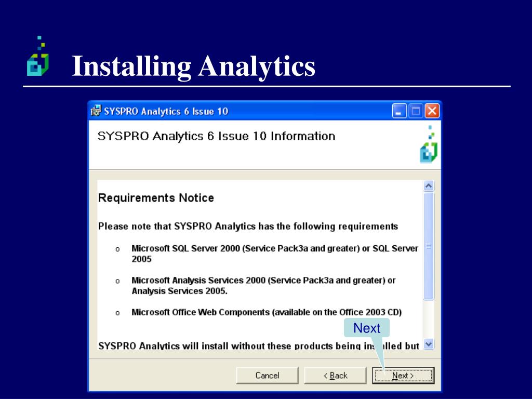Click the "Installing Analytics" slide title
Image resolution: width=532 pixels, height=399 pixels.
194,66
